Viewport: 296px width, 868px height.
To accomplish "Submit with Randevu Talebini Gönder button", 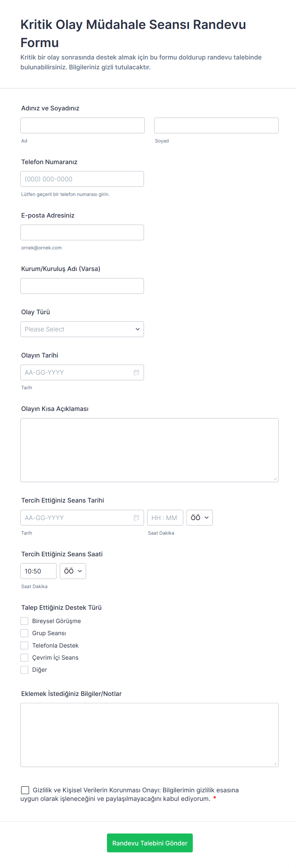I will (x=150, y=843).
